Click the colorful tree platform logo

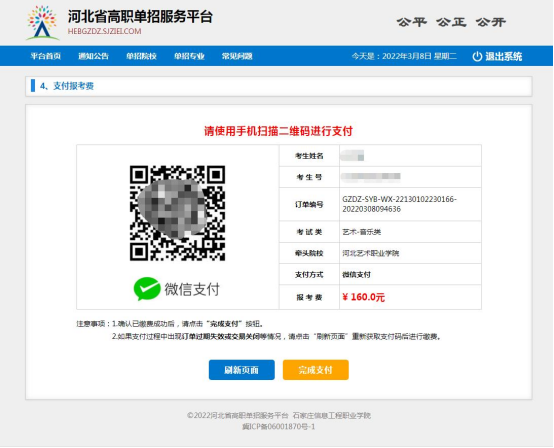(x=42, y=23)
